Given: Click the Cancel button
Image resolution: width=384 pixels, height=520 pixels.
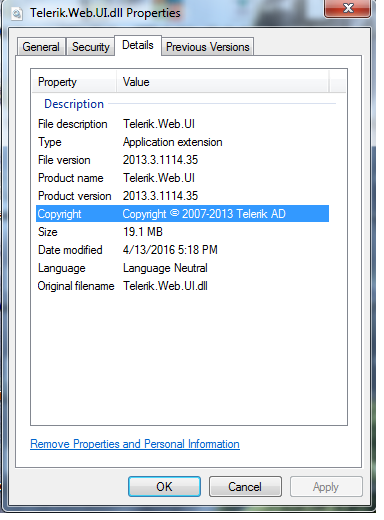Looking at the screenshot, I should coord(245,486).
